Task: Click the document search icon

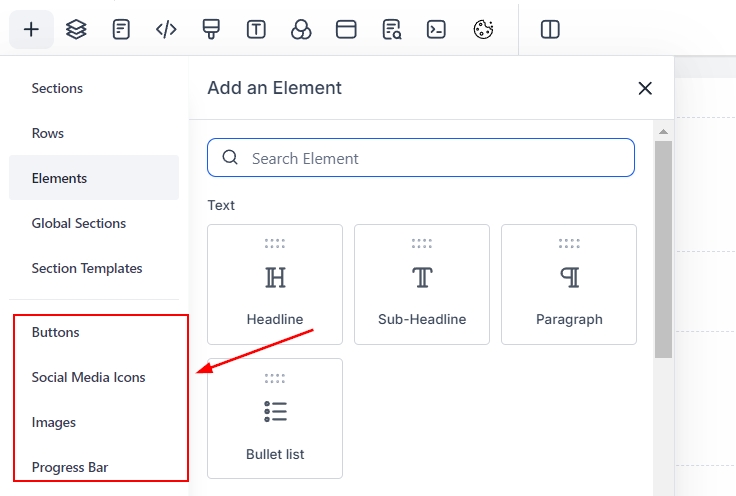Action: tap(391, 29)
